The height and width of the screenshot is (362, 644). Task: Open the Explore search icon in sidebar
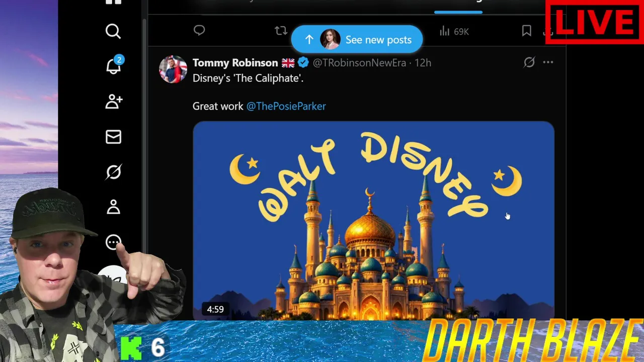[113, 32]
